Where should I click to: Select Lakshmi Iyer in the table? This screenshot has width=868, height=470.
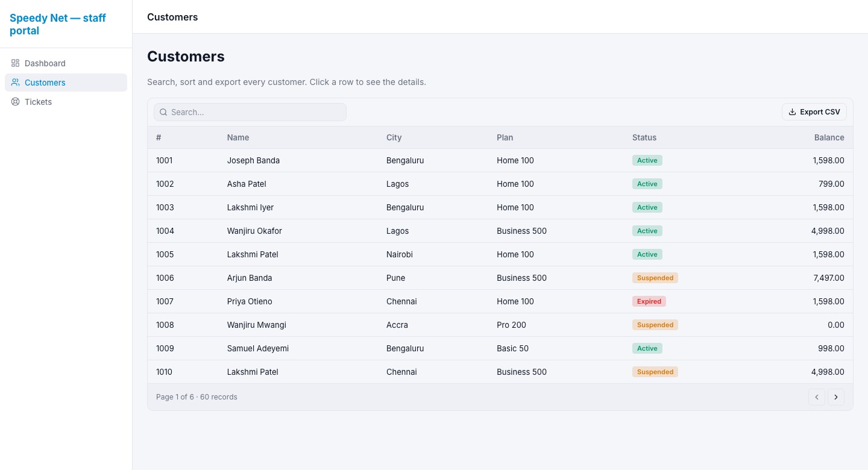point(250,207)
